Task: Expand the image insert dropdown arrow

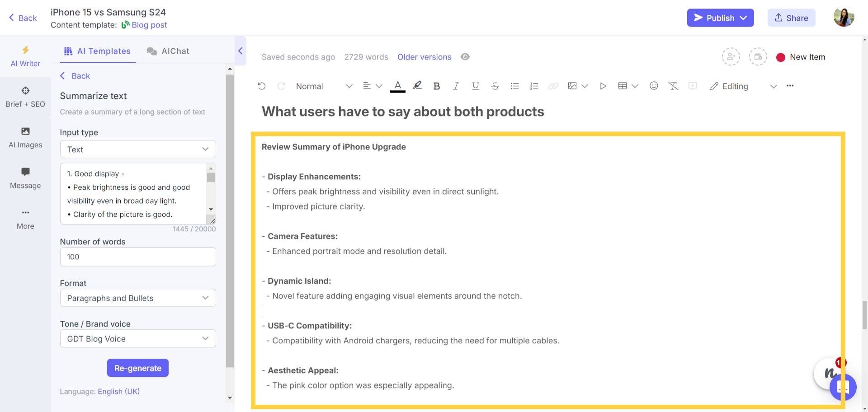Action: [x=585, y=86]
